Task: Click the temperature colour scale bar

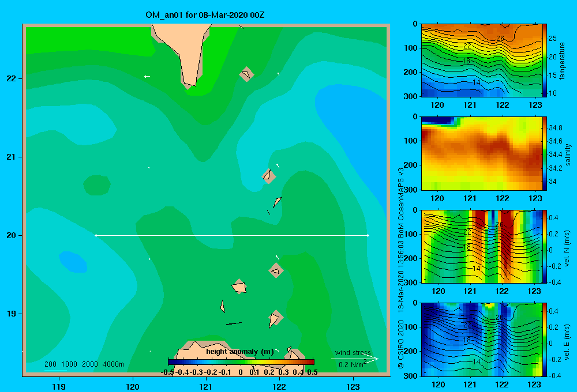Action: click(x=545, y=61)
